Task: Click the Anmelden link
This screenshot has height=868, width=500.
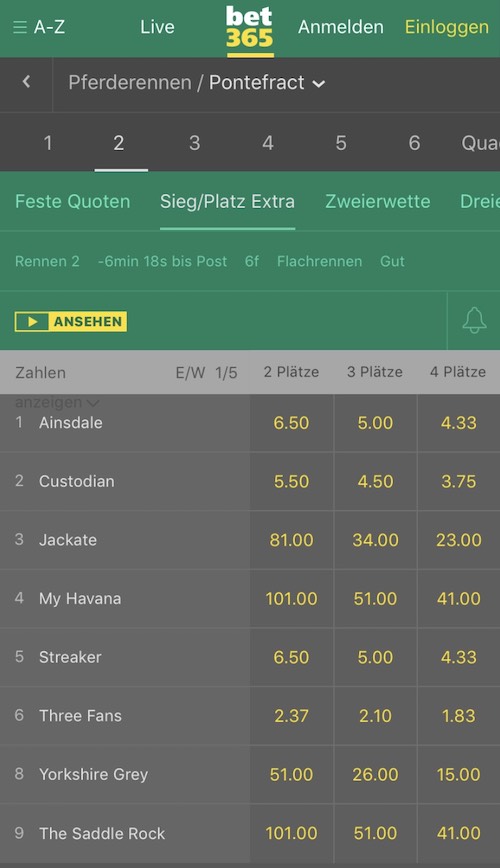Action: [x=341, y=27]
